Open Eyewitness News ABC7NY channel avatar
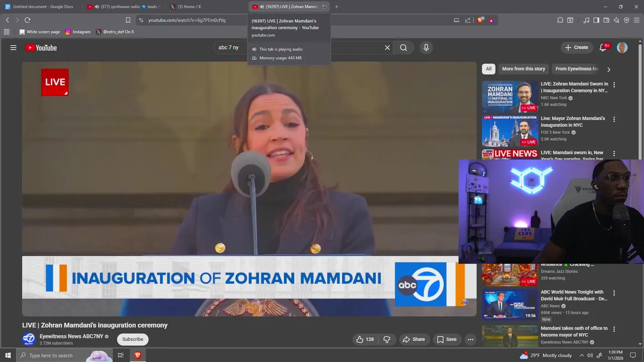The height and width of the screenshot is (362, 644). [x=29, y=339]
